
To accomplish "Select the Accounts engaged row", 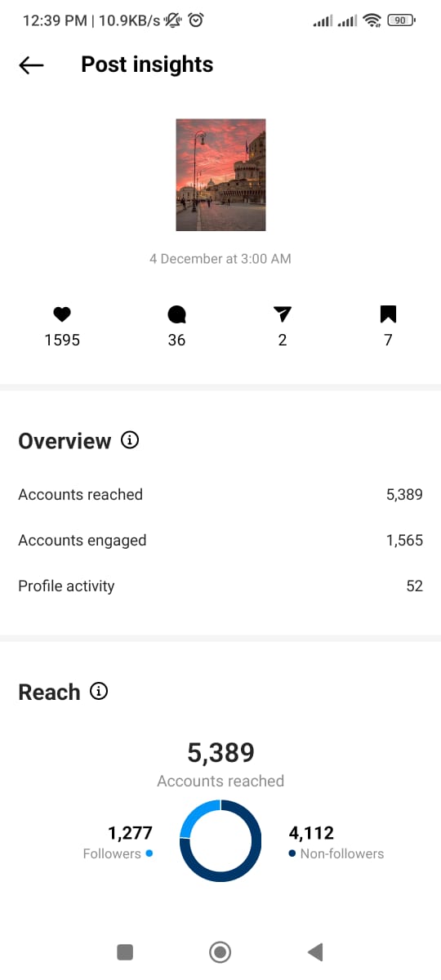I will [220, 540].
